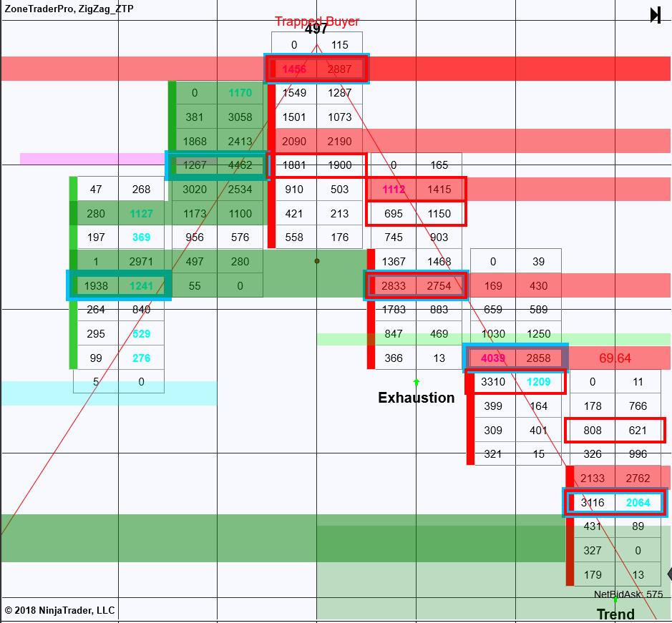Image resolution: width=672 pixels, height=623 pixels.
Task: Click the magenta value 4039
Action: 493,358
